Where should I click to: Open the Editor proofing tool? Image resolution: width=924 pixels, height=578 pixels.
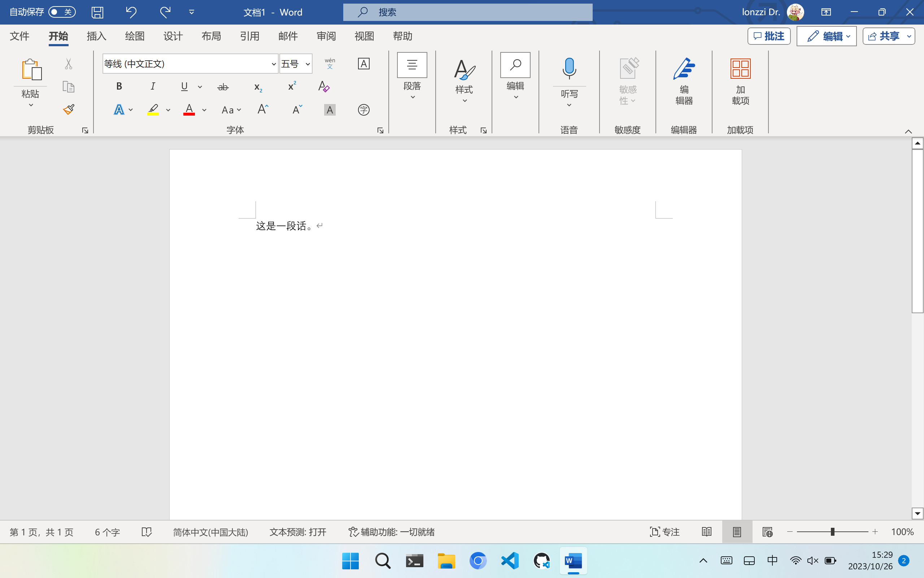pyautogui.click(x=684, y=81)
